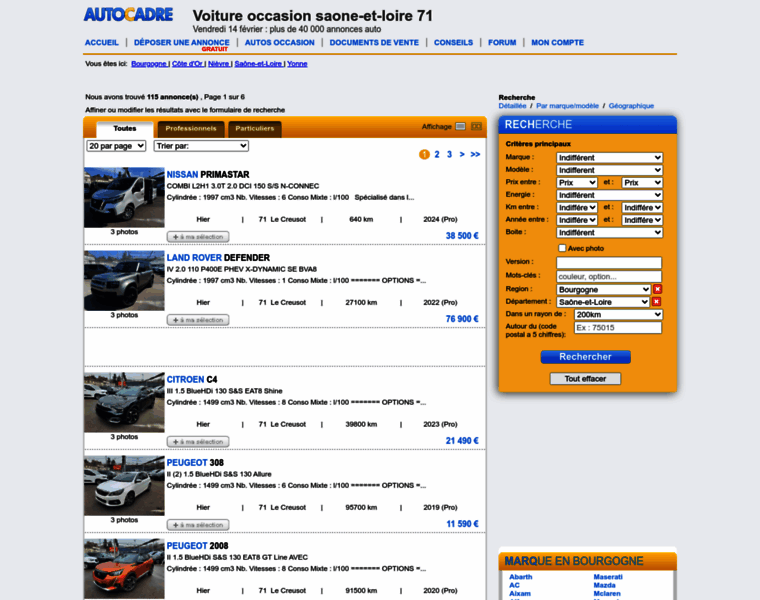
Task: Select the Professionnels tab
Action: (x=191, y=129)
